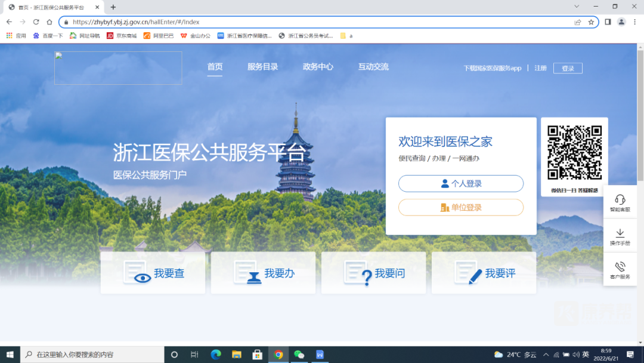Open browser home page button
Viewport: 644px width, 363px height.
tap(49, 21)
